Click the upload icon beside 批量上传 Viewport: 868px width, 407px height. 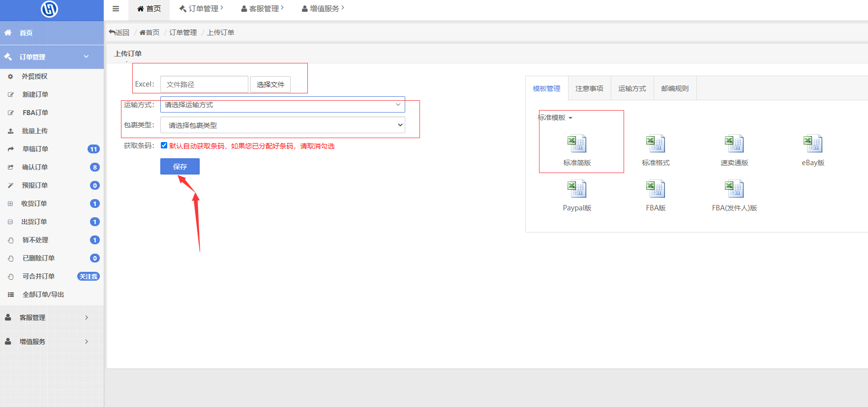pos(10,131)
